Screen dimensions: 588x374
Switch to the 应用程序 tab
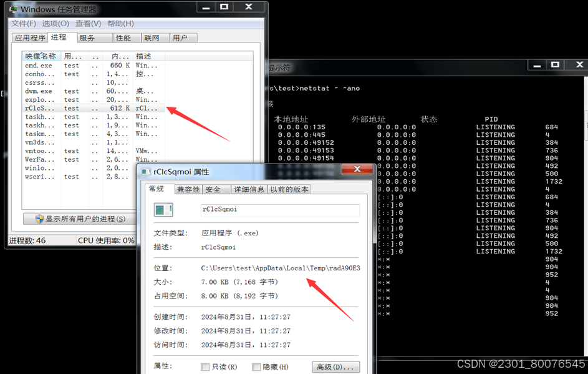(30, 38)
